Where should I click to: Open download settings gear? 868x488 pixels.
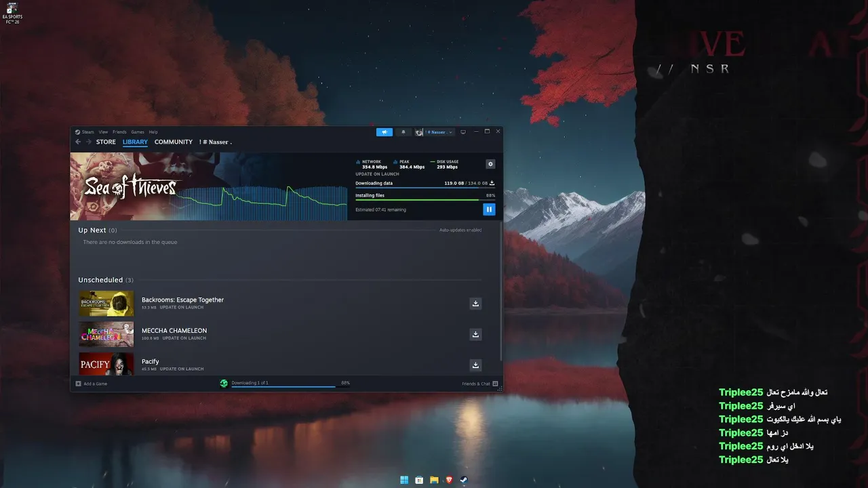point(490,164)
